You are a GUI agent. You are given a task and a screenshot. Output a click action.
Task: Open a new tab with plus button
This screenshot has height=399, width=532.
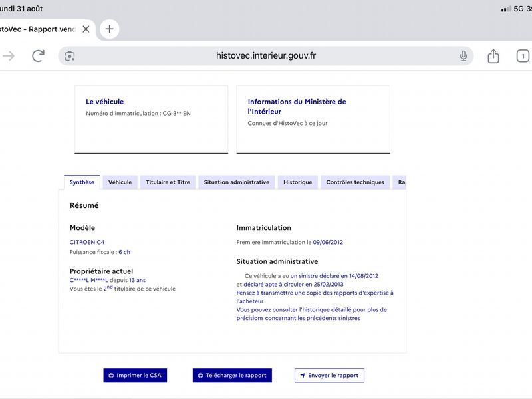[109, 29]
